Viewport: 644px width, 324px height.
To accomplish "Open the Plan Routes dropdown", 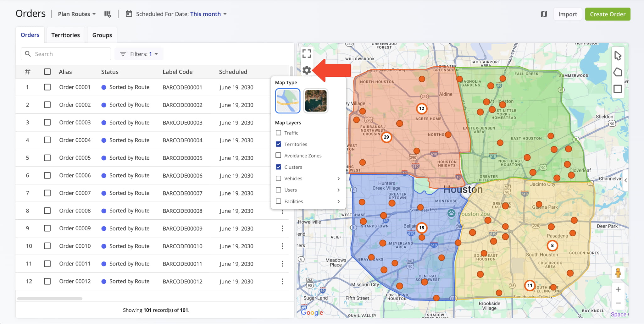I will pyautogui.click(x=77, y=14).
